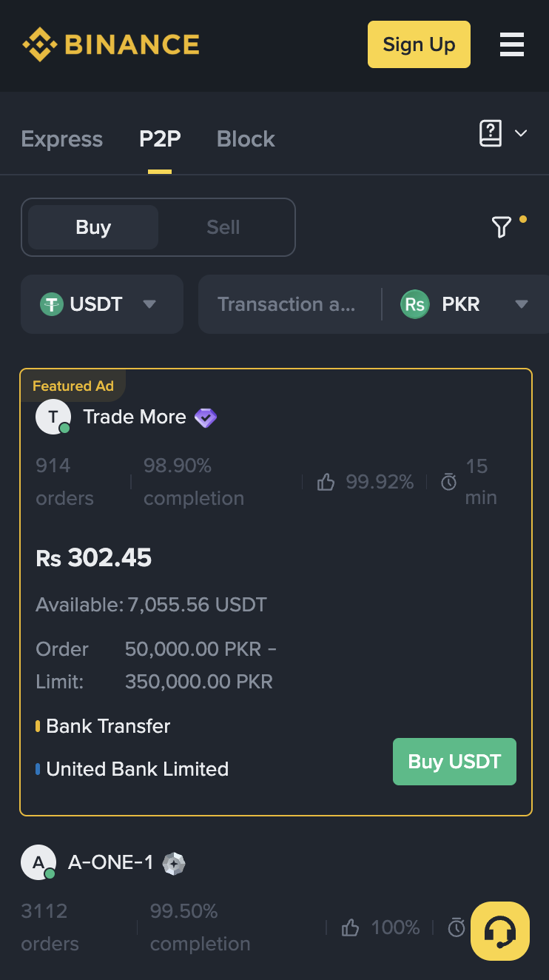This screenshot has width=549, height=980.
Task: Click the timer icon showing 15 min
Action: coord(448,482)
